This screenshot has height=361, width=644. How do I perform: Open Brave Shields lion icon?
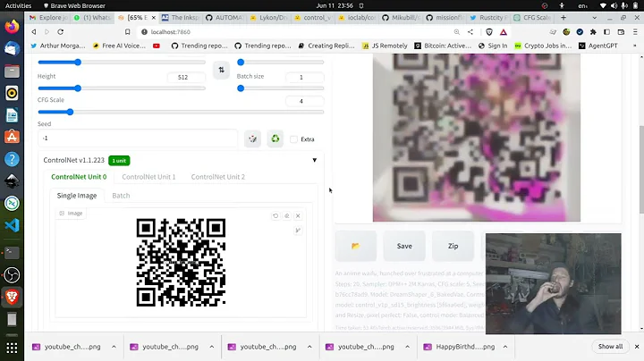pos(489,32)
